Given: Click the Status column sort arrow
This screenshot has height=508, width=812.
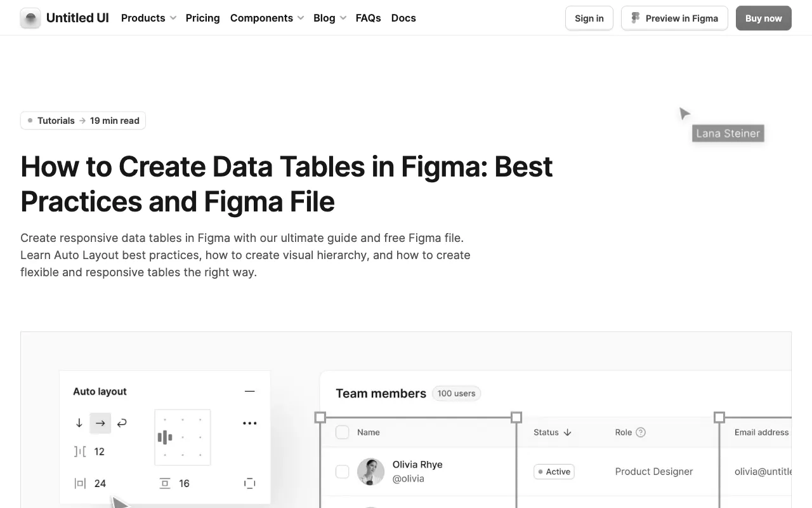Looking at the screenshot, I should point(567,432).
